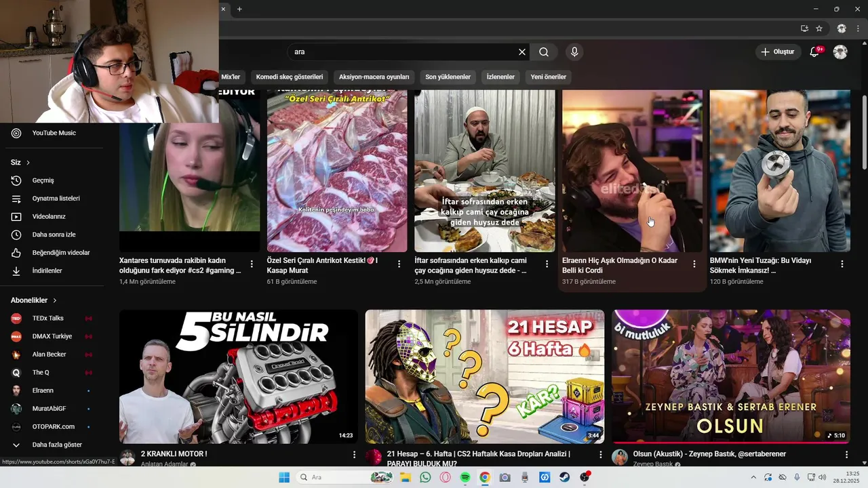The height and width of the screenshot is (488, 868).
Task: Open options for İftar sofrasından short
Action: coord(547,264)
